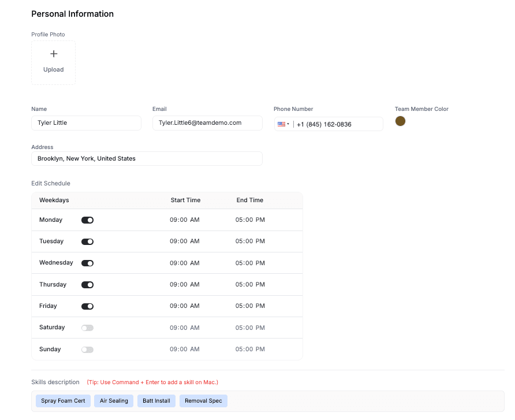Turn off the Tuesday schedule toggle
Image resolution: width=515 pixels, height=420 pixels.
[x=87, y=241]
